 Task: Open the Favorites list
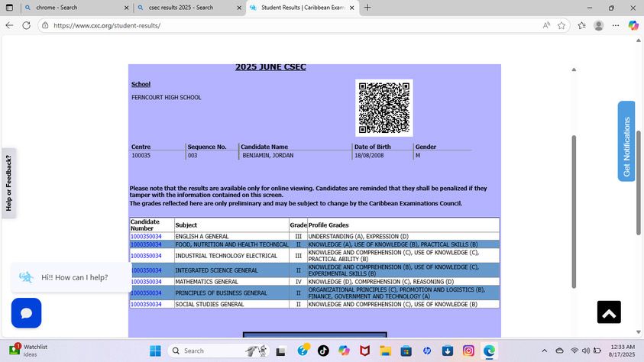[x=581, y=25]
